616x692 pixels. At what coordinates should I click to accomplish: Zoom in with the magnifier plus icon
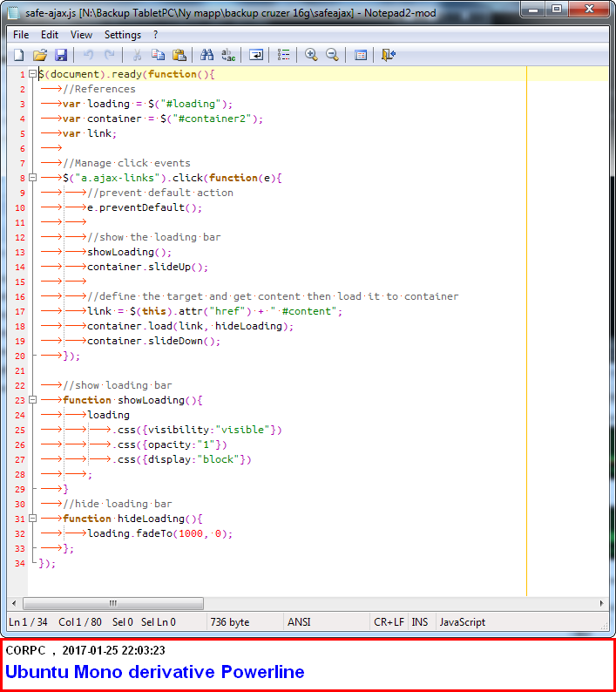tap(311, 55)
